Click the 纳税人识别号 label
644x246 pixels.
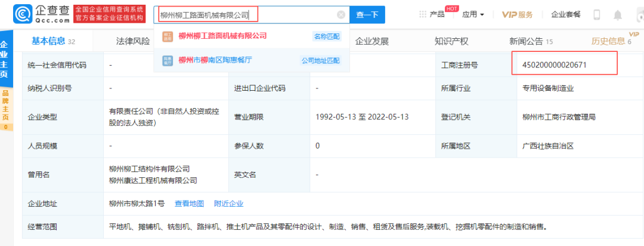click(x=49, y=88)
